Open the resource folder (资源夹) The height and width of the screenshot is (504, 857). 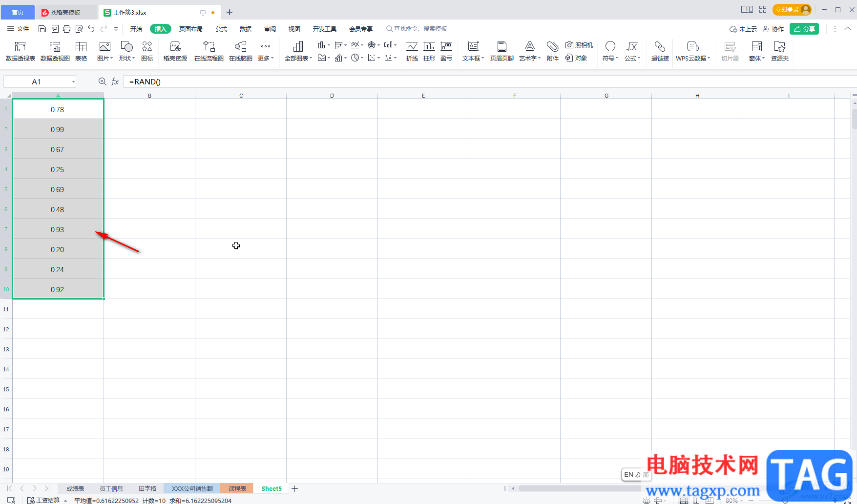780,51
